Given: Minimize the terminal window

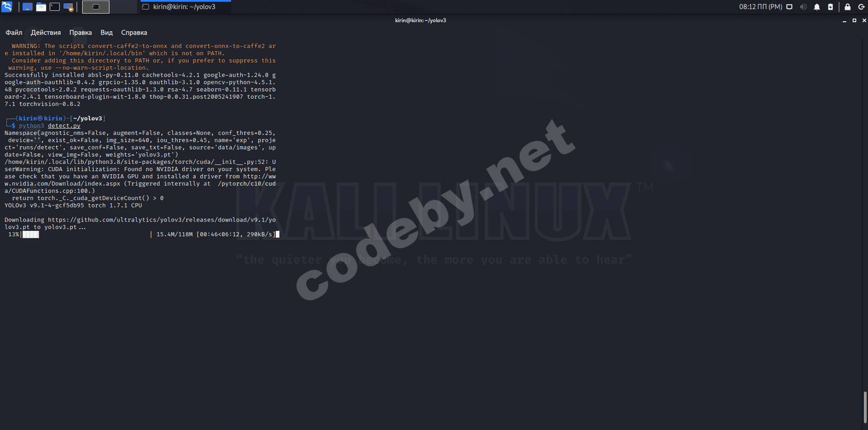Looking at the screenshot, I should 844,21.
